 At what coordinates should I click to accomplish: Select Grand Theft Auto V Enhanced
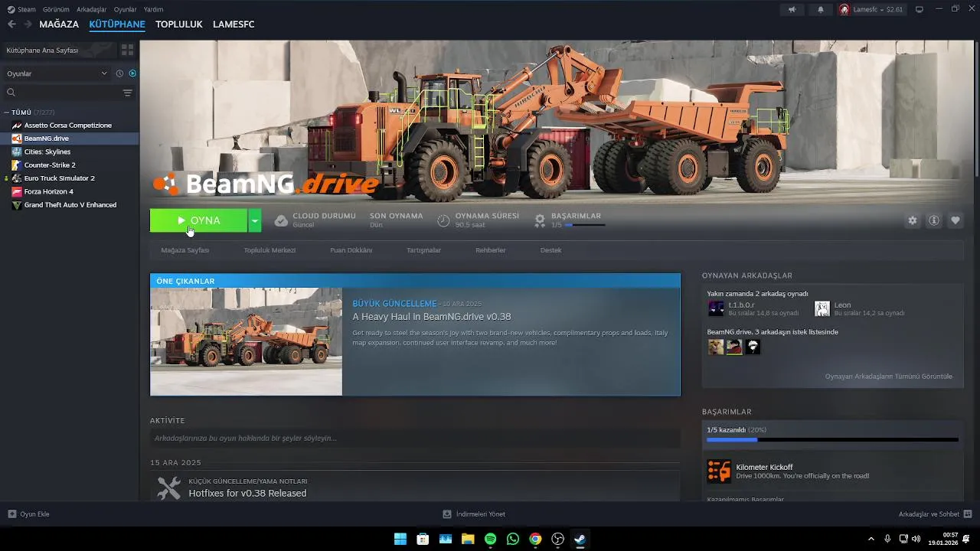(69, 205)
